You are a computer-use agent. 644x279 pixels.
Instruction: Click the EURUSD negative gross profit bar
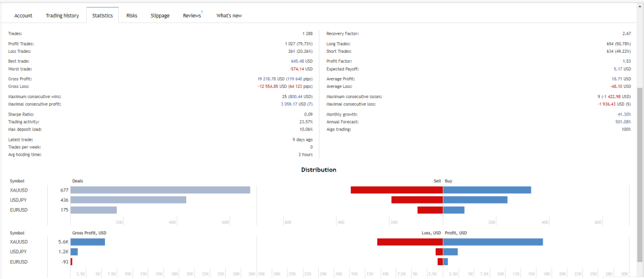click(72, 262)
